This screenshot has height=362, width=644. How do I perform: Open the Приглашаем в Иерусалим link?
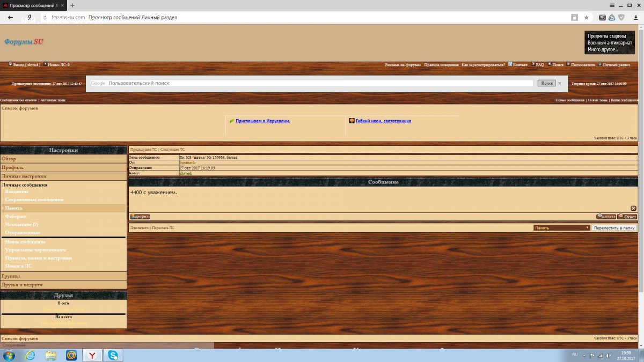(x=262, y=121)
